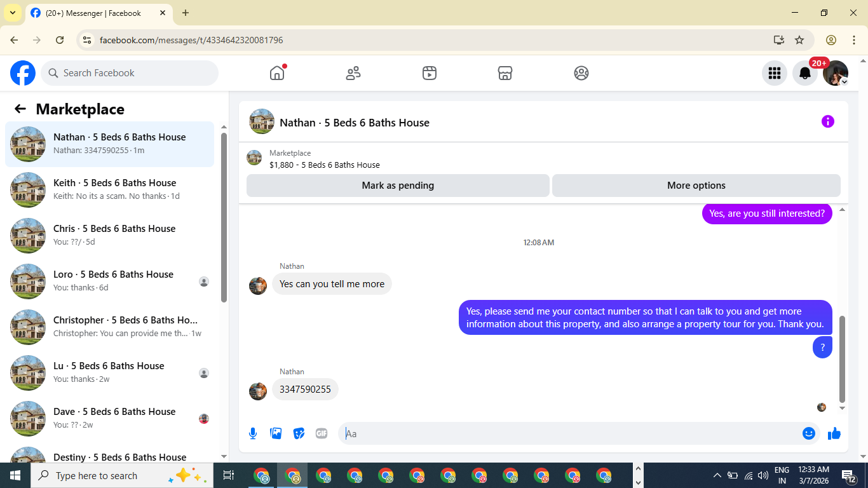This screenshot has height=488, width=868.
Task: Open the Facebook logo home link
Action: (23, 73)
